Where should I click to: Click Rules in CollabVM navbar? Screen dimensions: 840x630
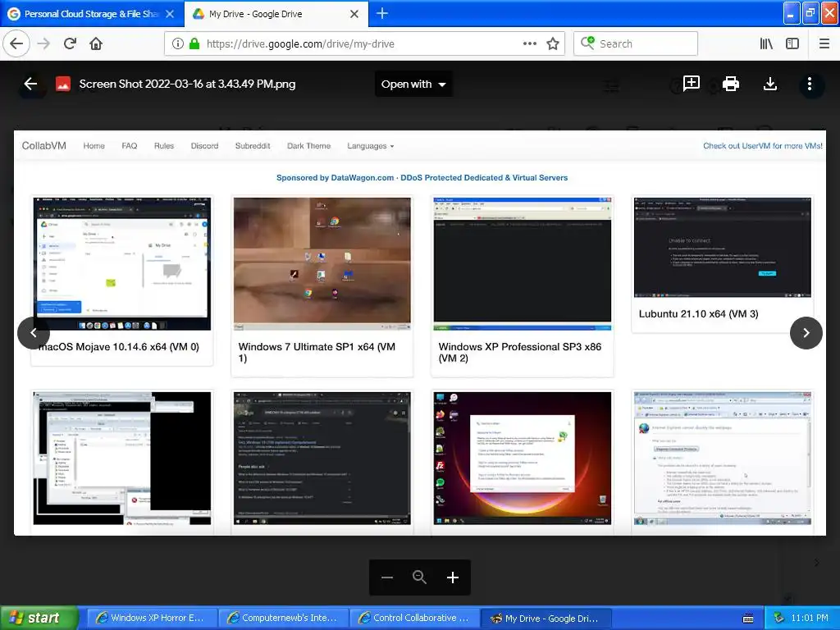tap(164, 146)
